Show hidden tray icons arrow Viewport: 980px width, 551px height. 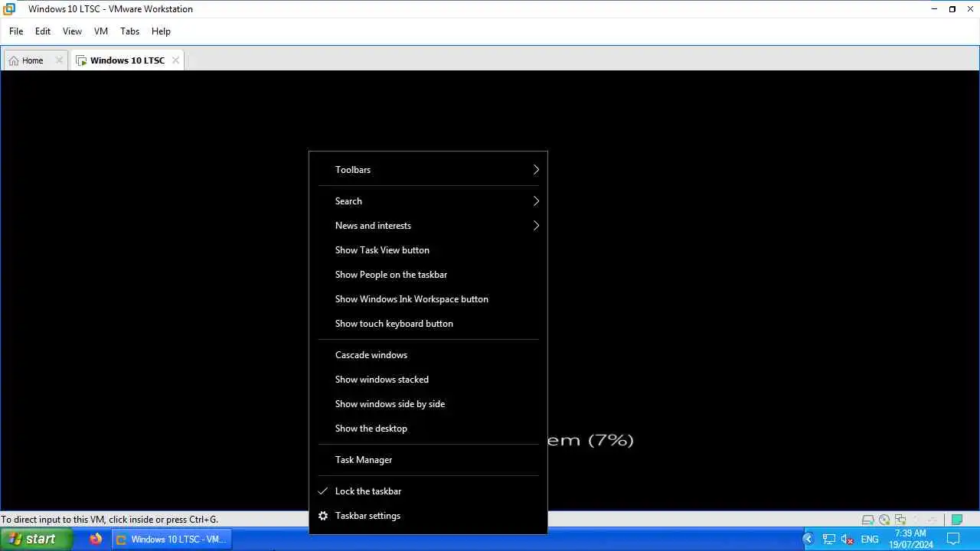(x=808, y=540)
